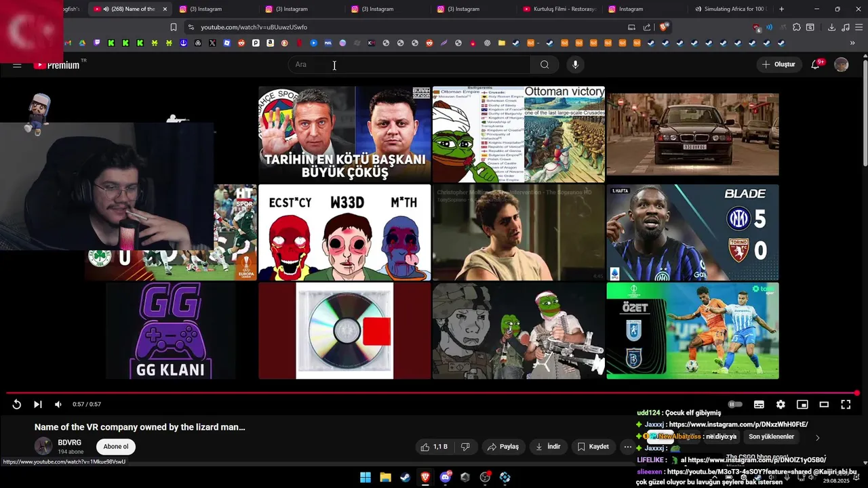Open the ECST*CY W33D M*TH thumbnail
868x488 pixels.
tap(344, 232)
